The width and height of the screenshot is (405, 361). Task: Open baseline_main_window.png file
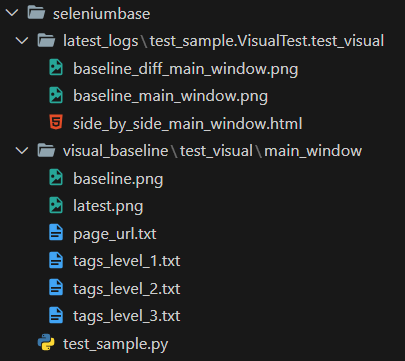tap(170, 97)
